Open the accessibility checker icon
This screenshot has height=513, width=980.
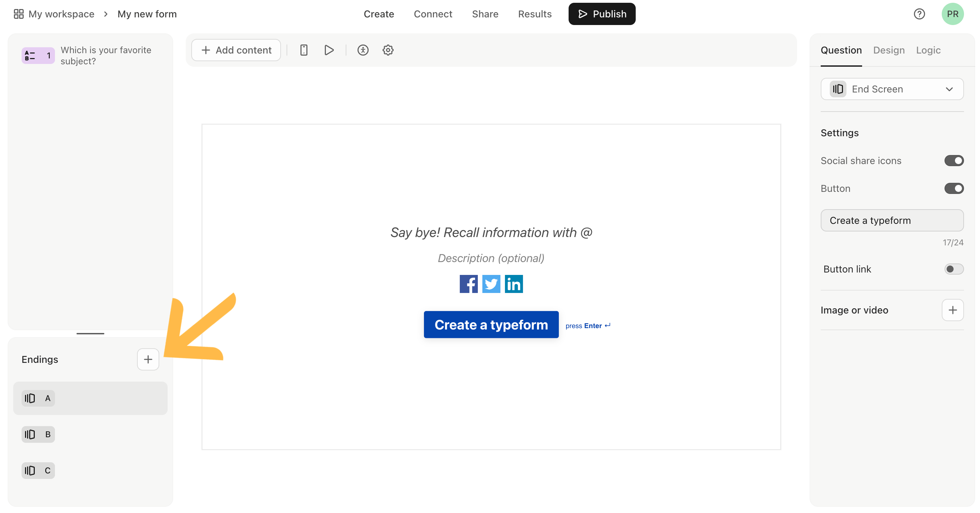(x=363, y=50)
